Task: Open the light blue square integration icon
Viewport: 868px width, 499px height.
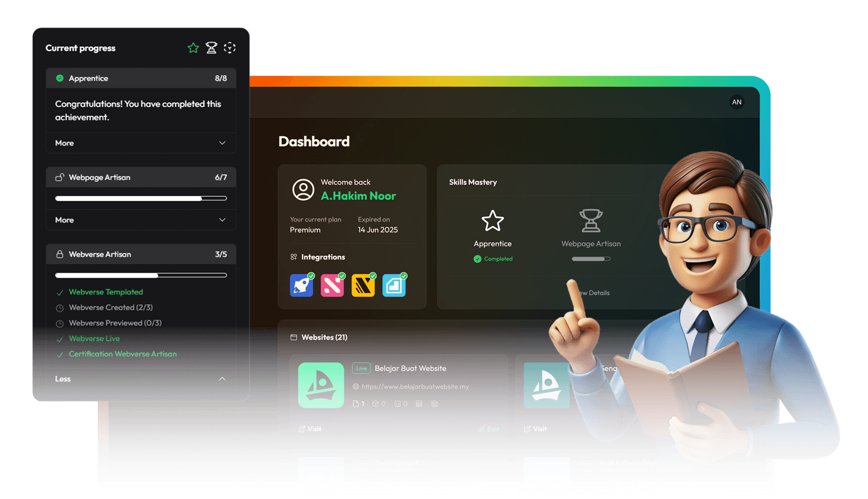Action: 394,285
